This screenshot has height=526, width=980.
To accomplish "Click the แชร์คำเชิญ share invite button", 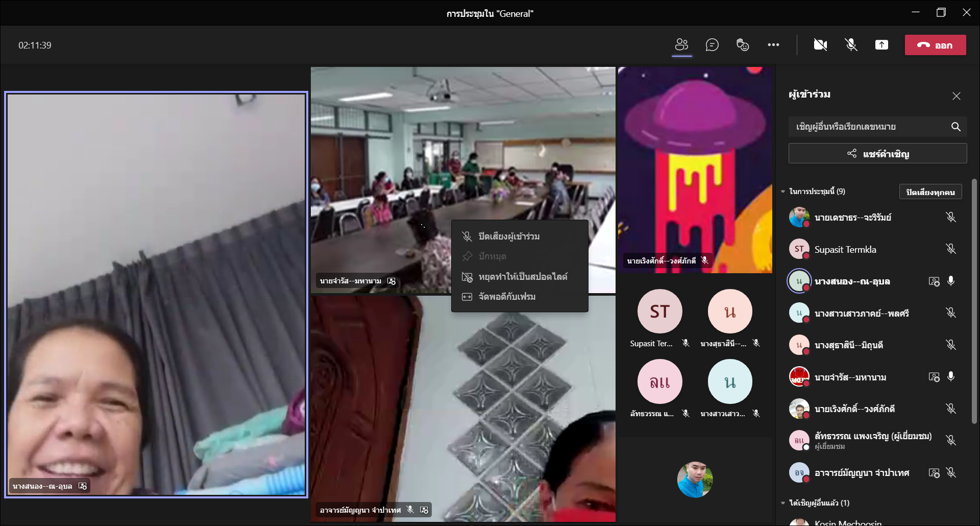I will coord(877,154).
